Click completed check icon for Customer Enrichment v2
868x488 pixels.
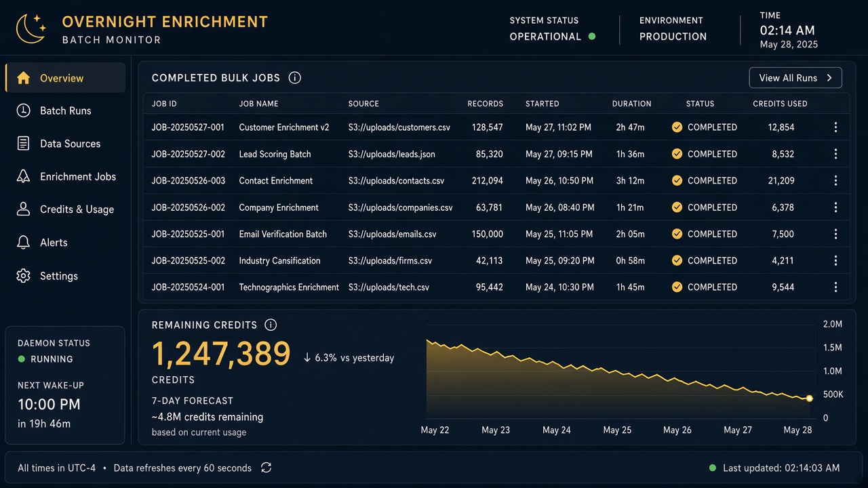(x=677, y=127)
